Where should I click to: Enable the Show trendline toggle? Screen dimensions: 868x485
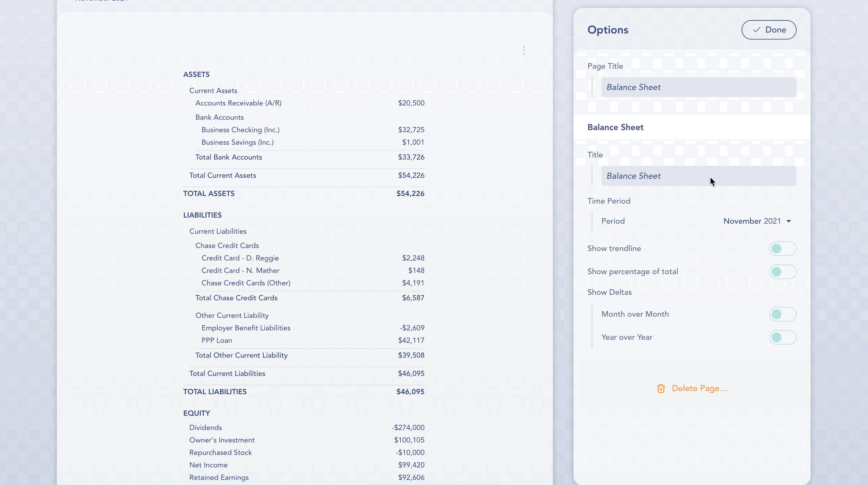click(x=782, y=248)
